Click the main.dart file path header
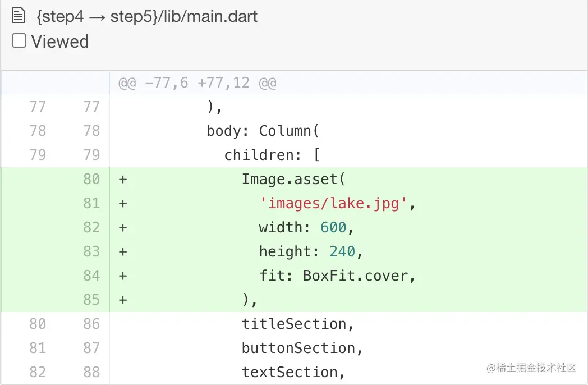 click(x=147, y=16)
